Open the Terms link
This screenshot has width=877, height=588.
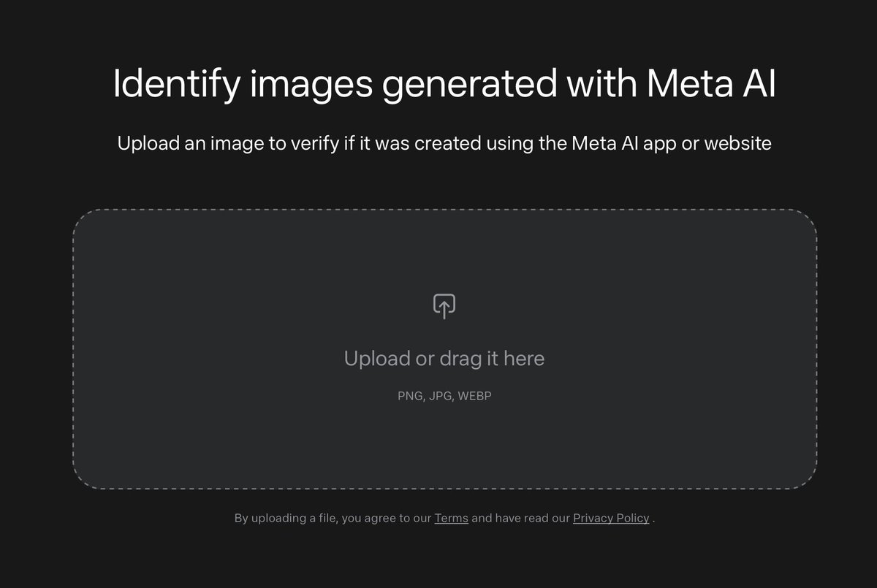click(x=451, y=518)
